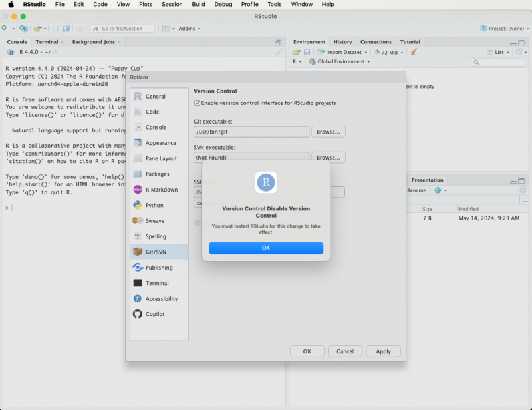
Task: Select Terminal options category
Action: point(159,283)
